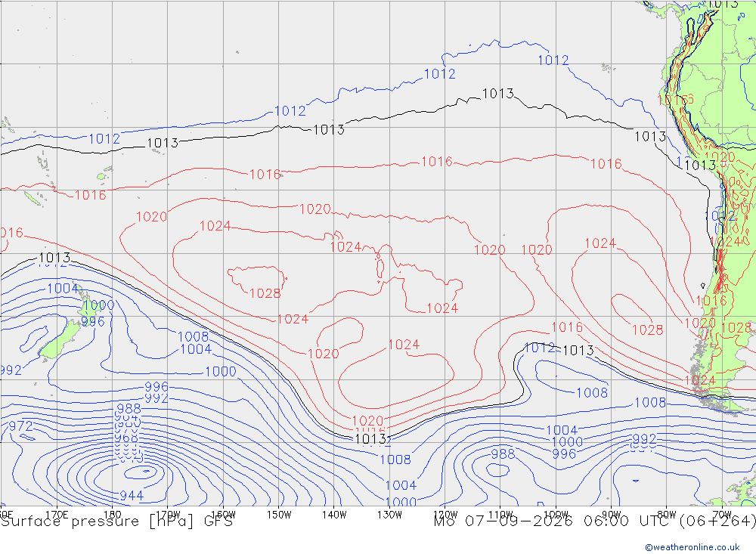The width and height of the screenshot is (756, 554).
Task: Click the topmost blue 1012 label near 100W
Action: (x=553, y=60)
